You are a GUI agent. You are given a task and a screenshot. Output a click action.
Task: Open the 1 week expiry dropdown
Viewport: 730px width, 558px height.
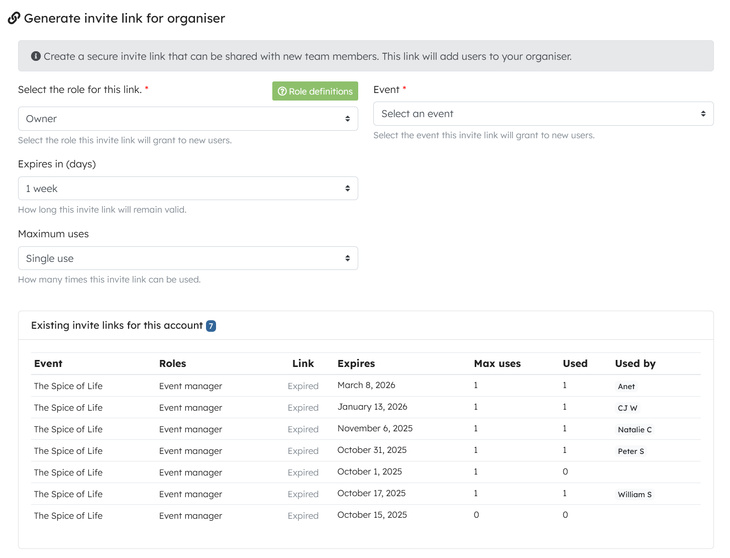(x=188, y=189)
